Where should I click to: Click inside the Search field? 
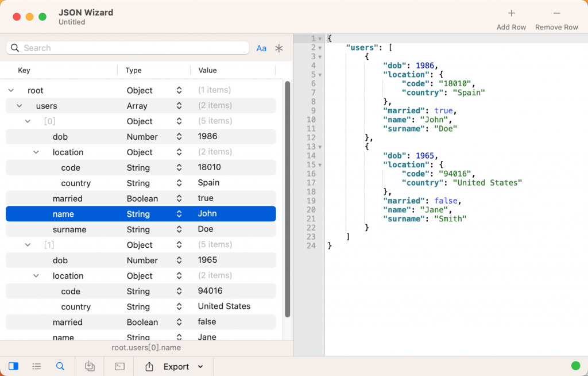pyautogui.click(x=126, y=48)
